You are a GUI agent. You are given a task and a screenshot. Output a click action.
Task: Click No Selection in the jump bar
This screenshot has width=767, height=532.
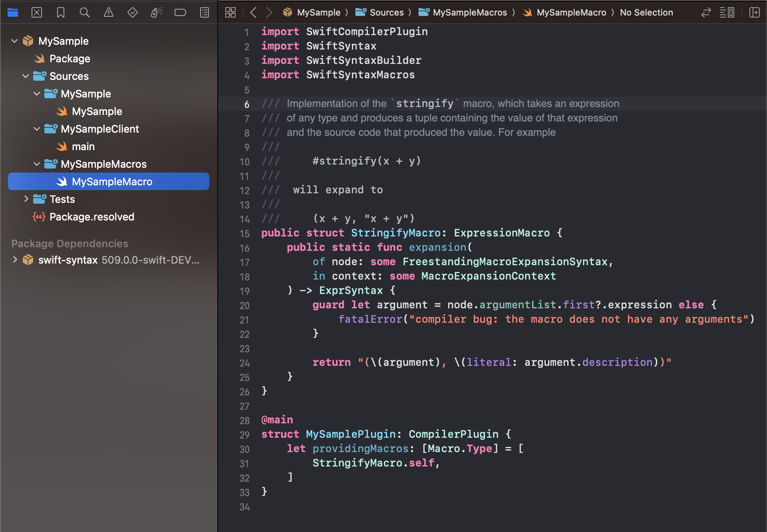646,12
